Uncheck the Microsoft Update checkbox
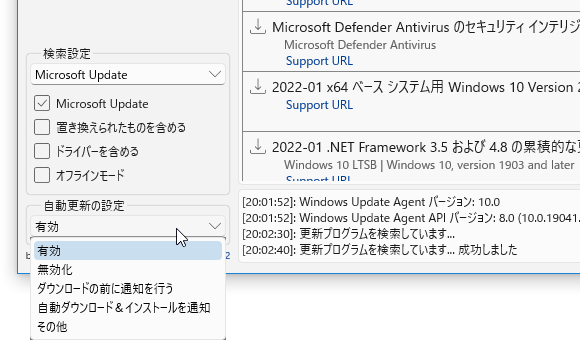The width and height of the screenshot is (580, 360). click(42, 103)
